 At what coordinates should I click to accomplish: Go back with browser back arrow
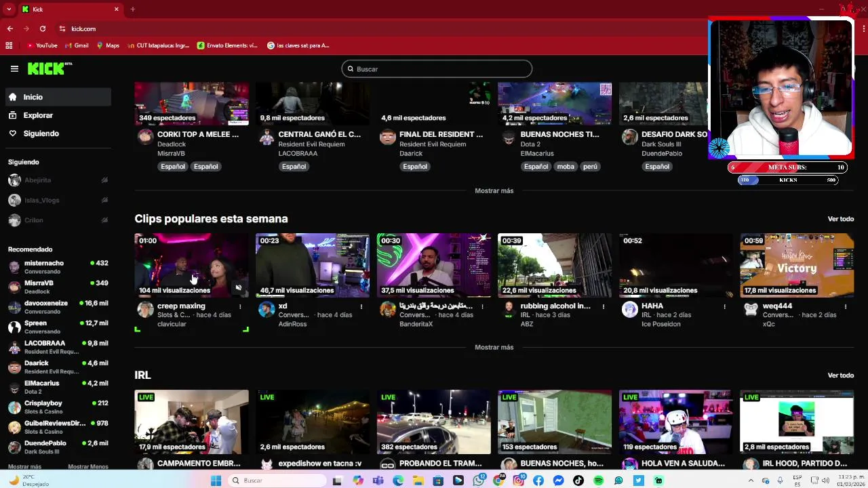click(x=9, y=28)
